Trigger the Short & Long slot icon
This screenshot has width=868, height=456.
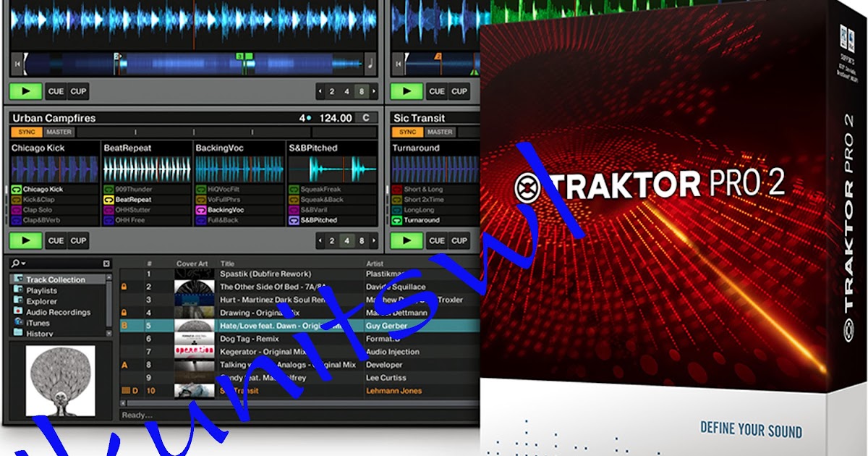(397, 190)
